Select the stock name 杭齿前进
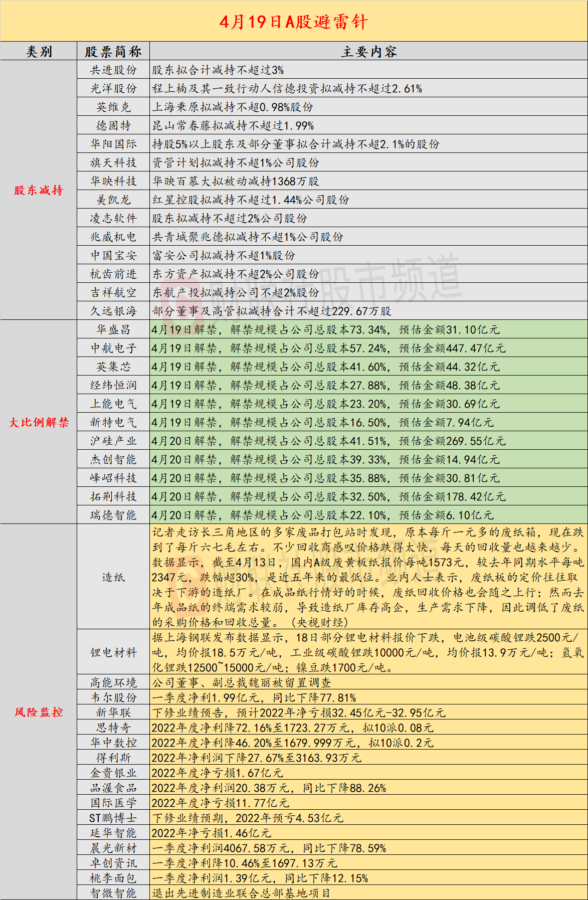 click(113, 274)
